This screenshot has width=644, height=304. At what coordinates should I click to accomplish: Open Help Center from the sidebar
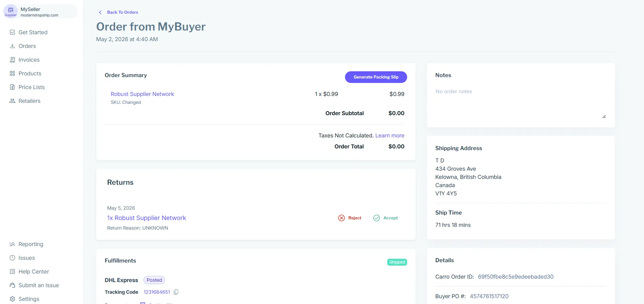(x=34, y=271)
